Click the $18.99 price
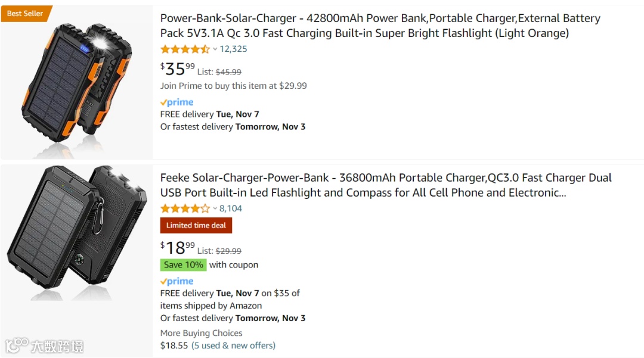 pos(178,248)
